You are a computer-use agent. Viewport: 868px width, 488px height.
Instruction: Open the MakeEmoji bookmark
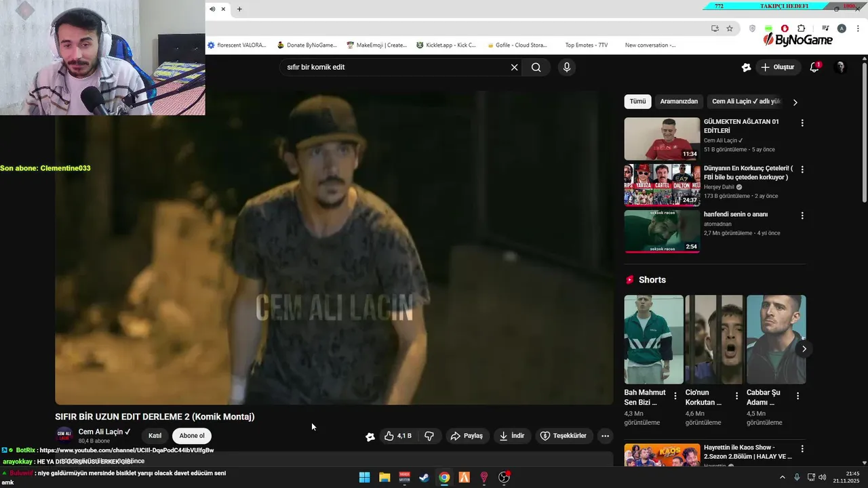(x=376, y=45)
